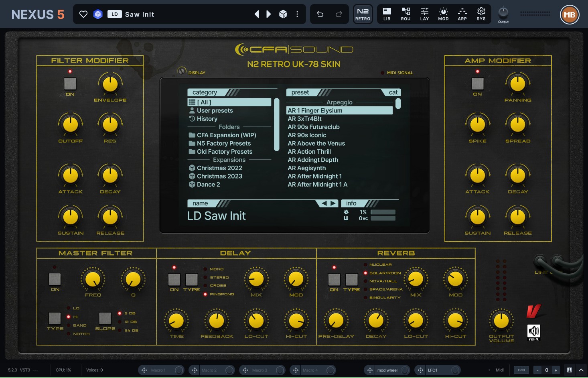Click previous preset arrow in display

coord(324,203)
